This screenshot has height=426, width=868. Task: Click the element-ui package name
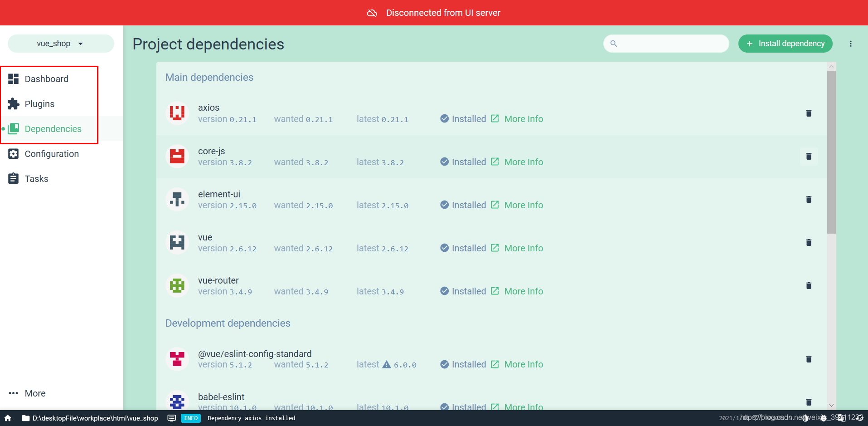coord(219,194)
